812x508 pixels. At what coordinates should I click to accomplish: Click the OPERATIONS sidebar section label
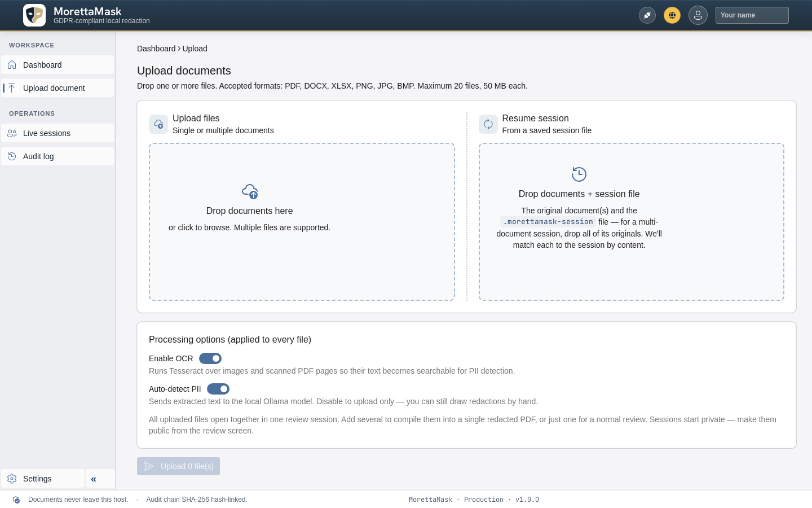click(x=32, y=113)
